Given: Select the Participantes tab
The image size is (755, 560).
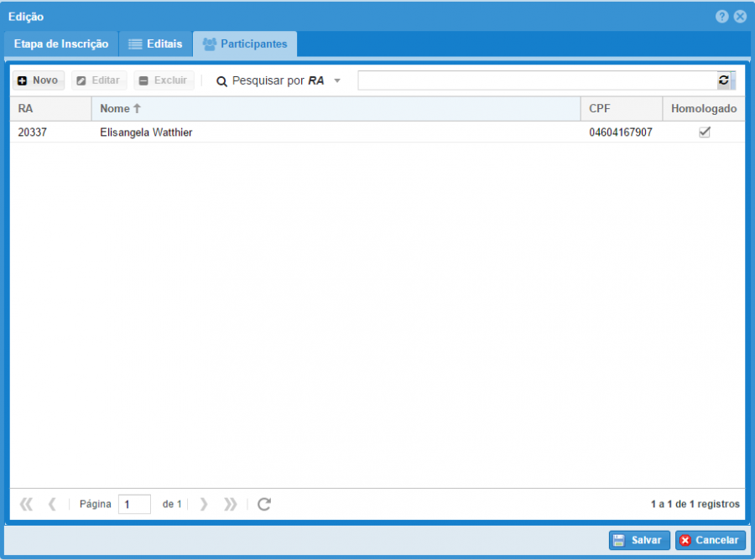Looking at the screenshot, I should [245, 44].
